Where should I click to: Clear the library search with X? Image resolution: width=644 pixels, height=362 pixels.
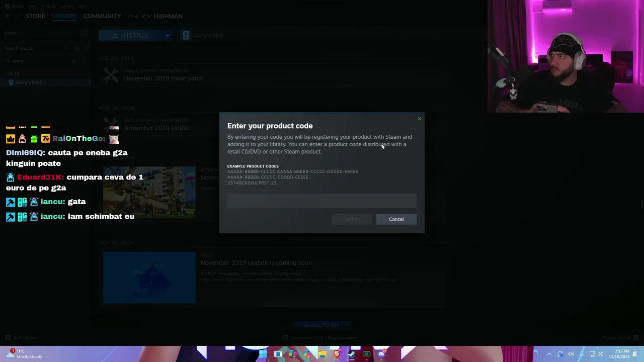point(73,61)
